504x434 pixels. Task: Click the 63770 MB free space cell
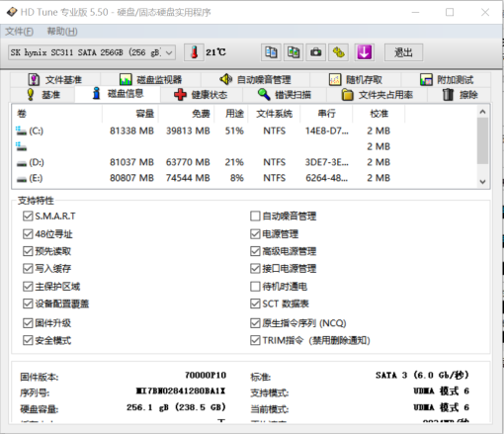[188, 162]
